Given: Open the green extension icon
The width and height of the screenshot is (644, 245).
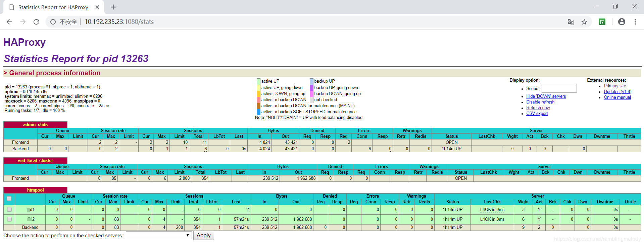Looking at the screenshot, I should (602, 22).
